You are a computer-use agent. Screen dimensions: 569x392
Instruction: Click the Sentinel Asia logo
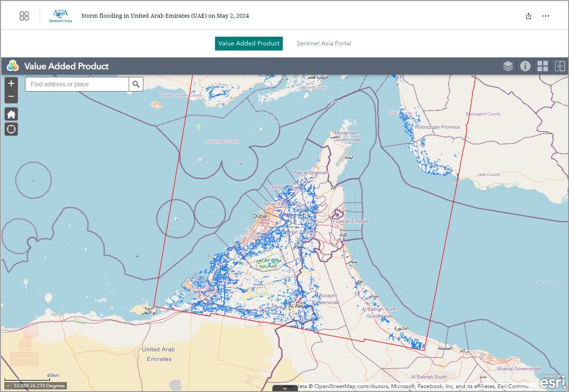click(60, 16)
